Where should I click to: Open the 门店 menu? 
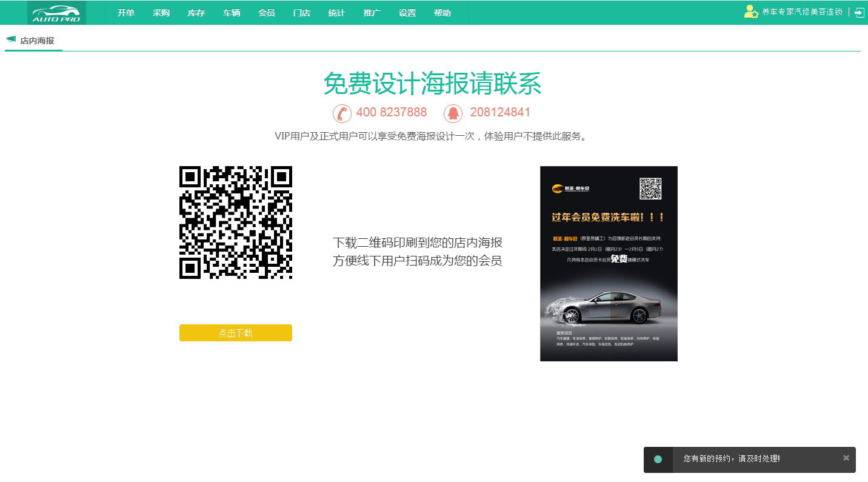[x=302, y=13]
